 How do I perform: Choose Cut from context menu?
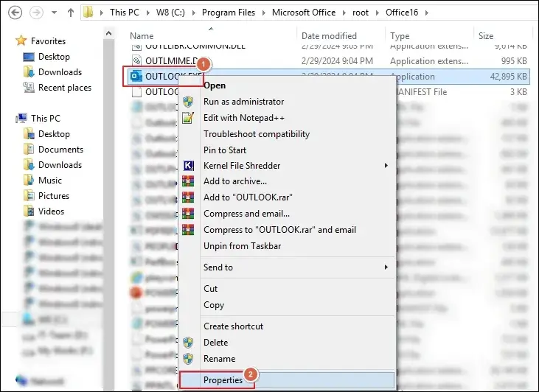click(288, 289)
